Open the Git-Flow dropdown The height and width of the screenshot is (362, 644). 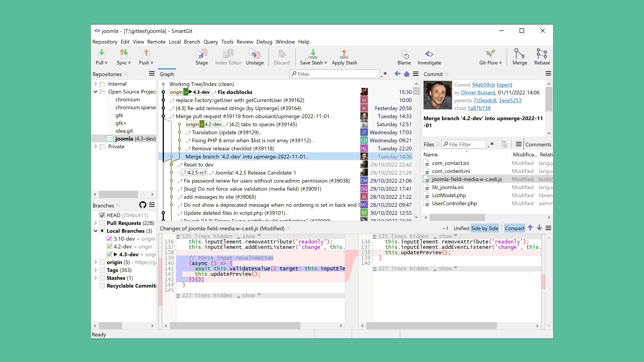pos(490,57)
